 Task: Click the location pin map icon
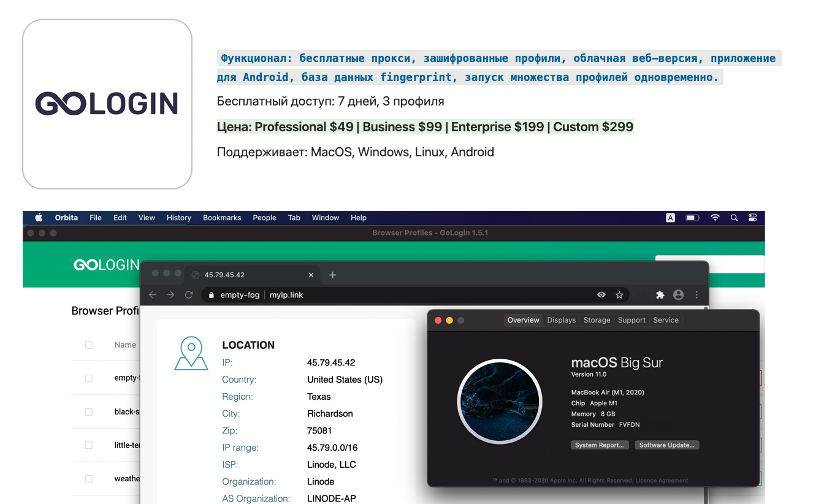click(x=191, y=353)
